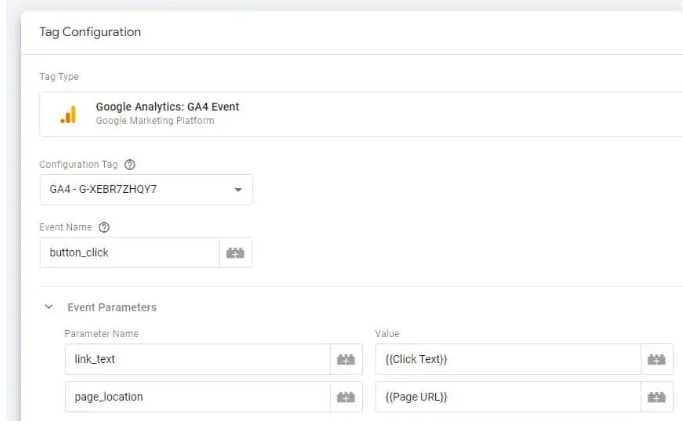
Task: Edit the {{Page URL}} value field
Action: tap(508, 397)
